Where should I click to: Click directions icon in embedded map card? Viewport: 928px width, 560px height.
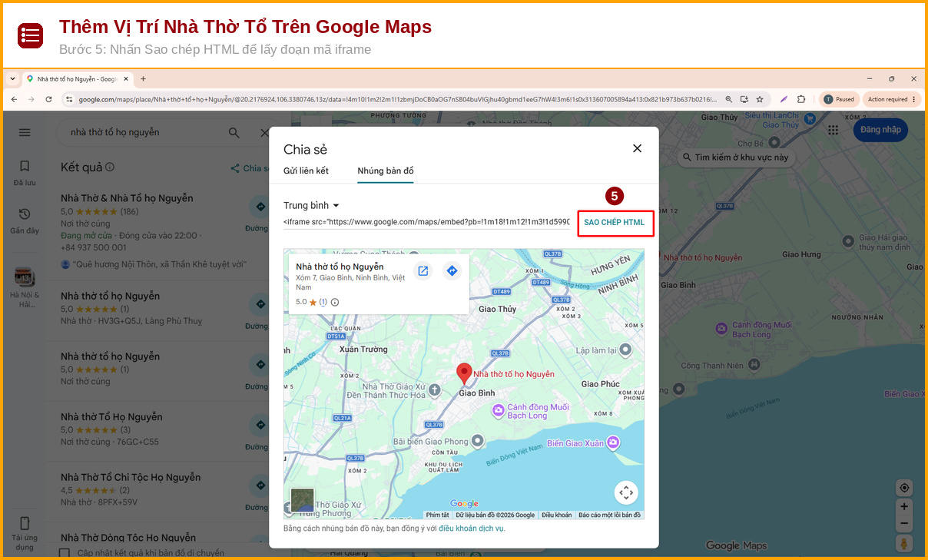click(452, 270)
